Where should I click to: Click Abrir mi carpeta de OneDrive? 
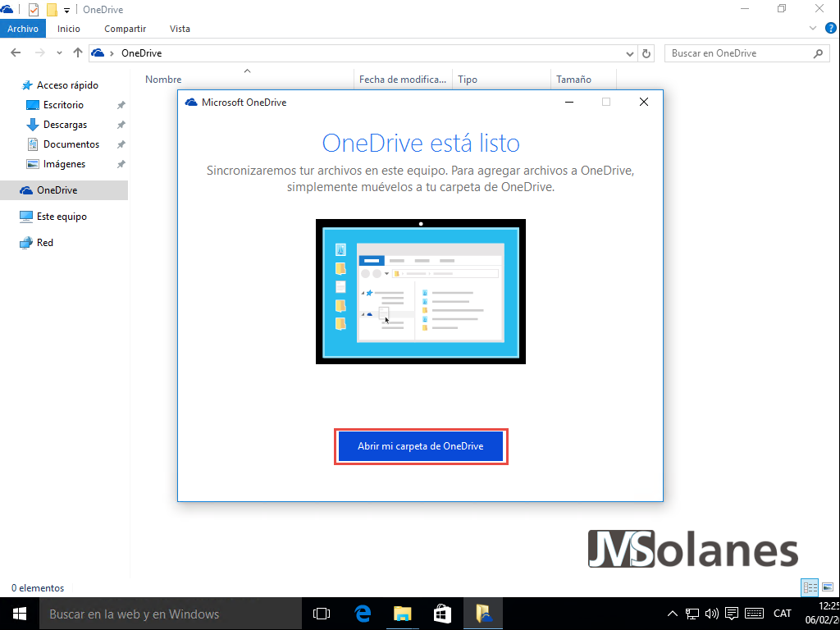point(421,446)
